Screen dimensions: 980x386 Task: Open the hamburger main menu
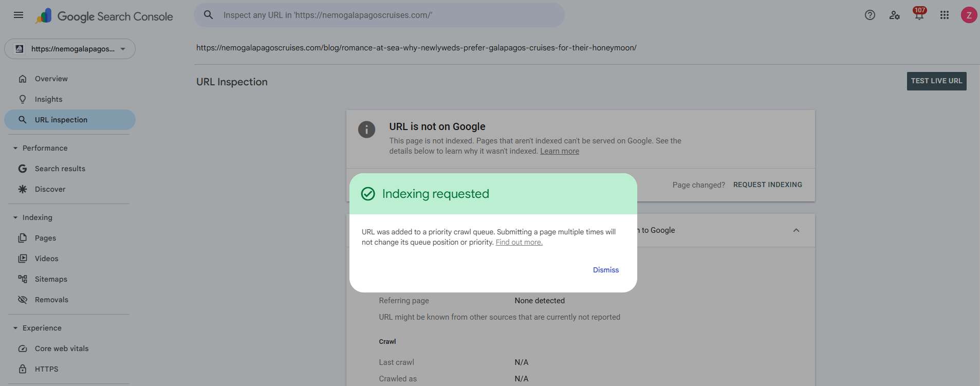[19, 15]
